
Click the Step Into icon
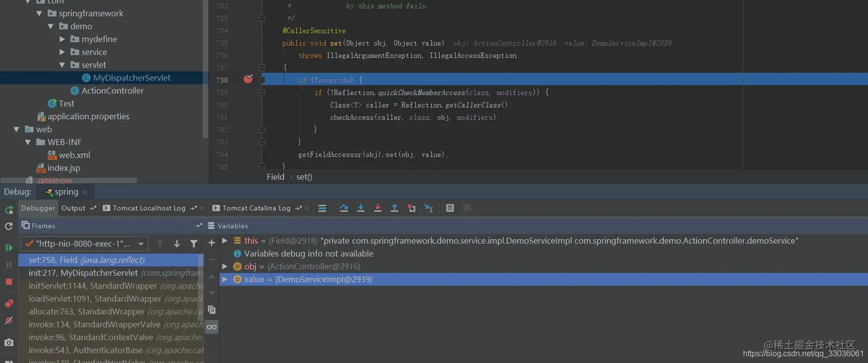pos(361,208)
